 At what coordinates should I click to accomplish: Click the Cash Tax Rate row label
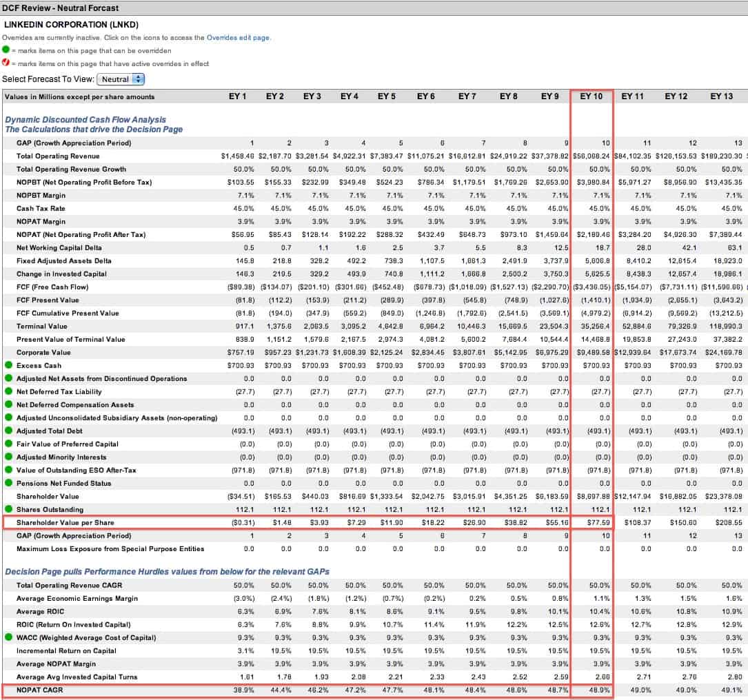tap(41, 208)
